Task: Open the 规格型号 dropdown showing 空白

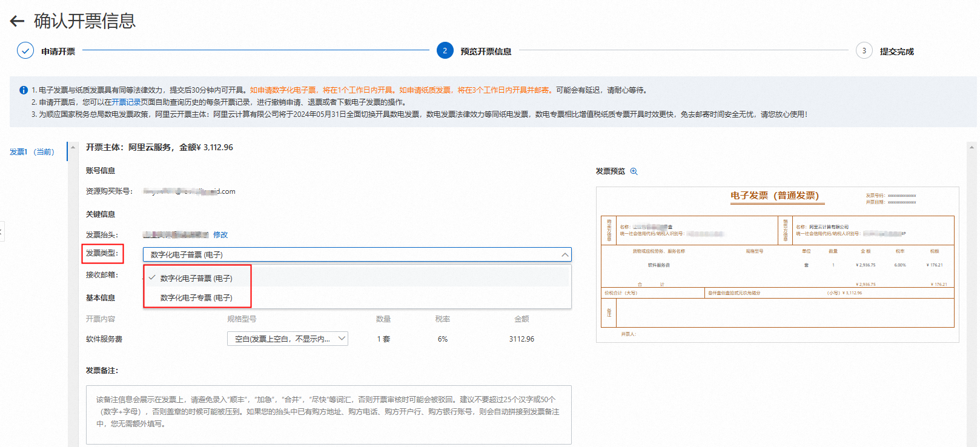Action: pos(288,339)
